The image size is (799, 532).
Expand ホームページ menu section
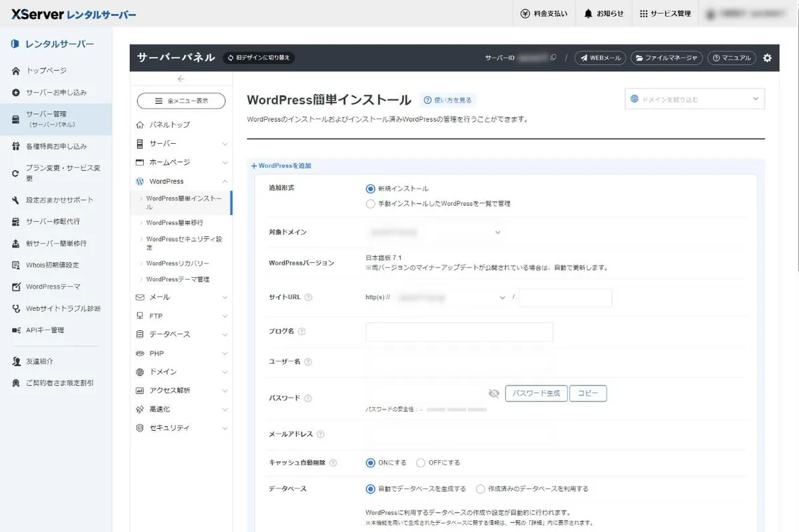pos(181,162)
